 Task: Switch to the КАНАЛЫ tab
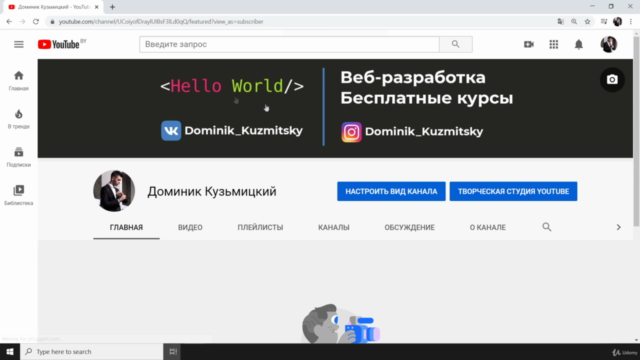334,227
